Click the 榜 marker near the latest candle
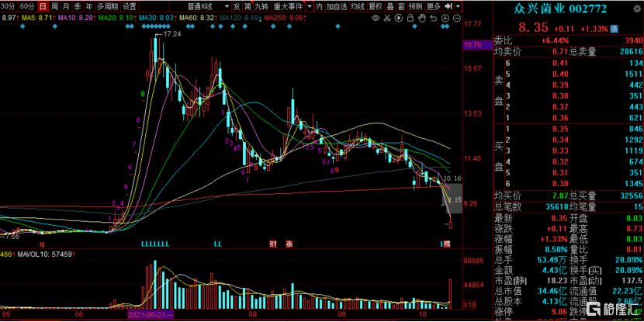Viewport: 644px width, 322px height. (x=447, y=244)
